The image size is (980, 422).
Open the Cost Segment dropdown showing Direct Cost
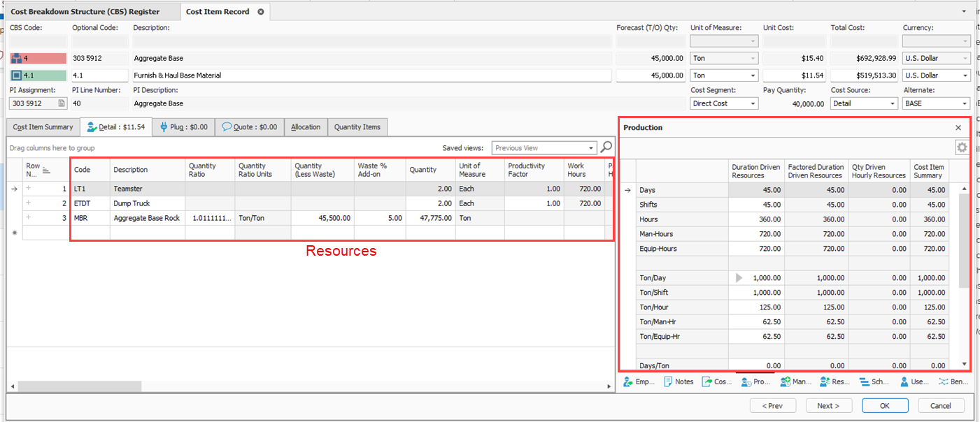tap(753, 103)
